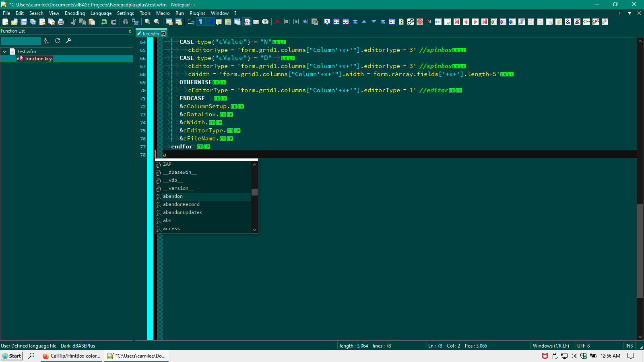Click the Function List search field

tap(21, 41)
